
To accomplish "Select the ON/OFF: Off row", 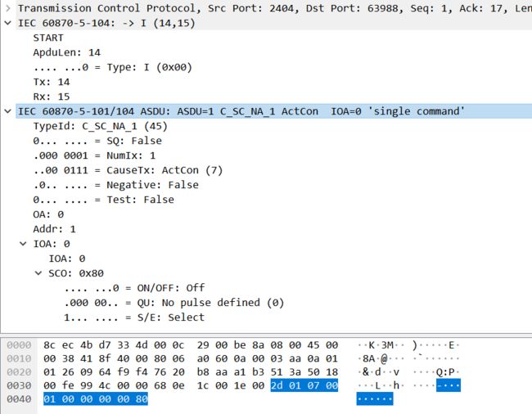I will click(x=135, y=288).
